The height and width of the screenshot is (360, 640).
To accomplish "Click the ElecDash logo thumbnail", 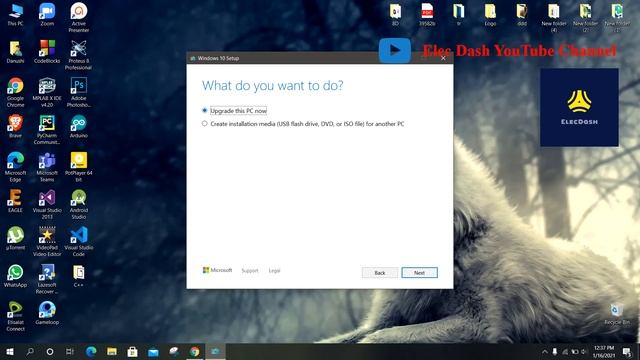I will point(579,107).
